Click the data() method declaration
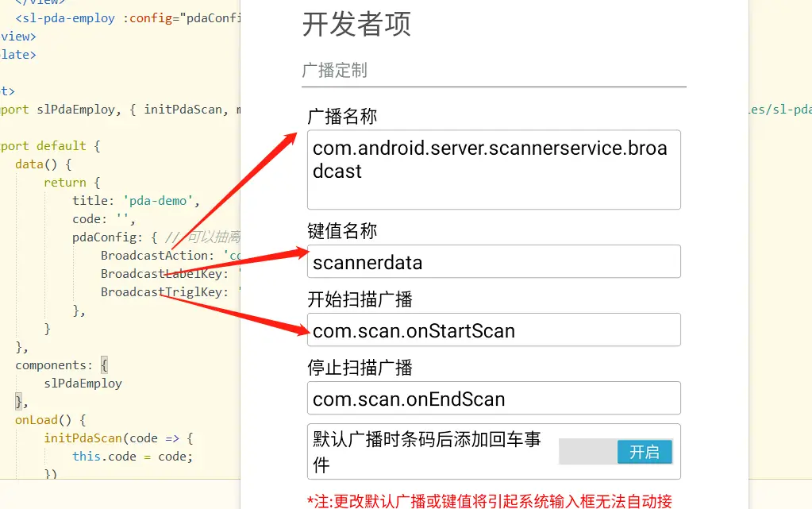This screenshot has height=509, width=812. 43,164
